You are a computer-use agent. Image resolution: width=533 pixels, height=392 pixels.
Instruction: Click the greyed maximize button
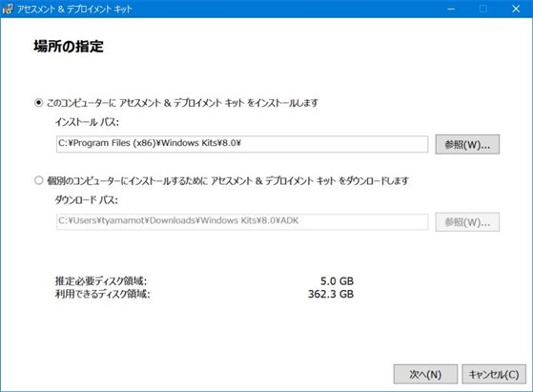coord(483,9)
